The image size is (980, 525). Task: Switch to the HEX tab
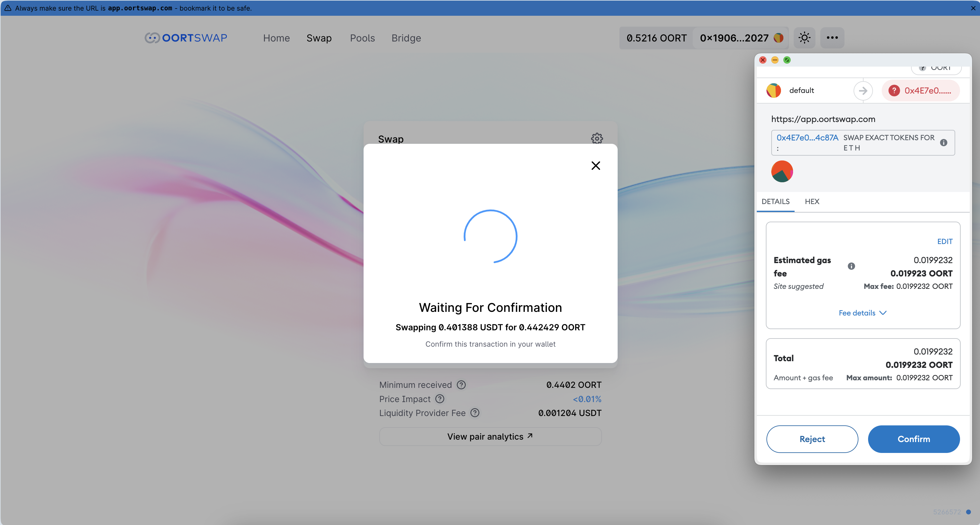812,201
